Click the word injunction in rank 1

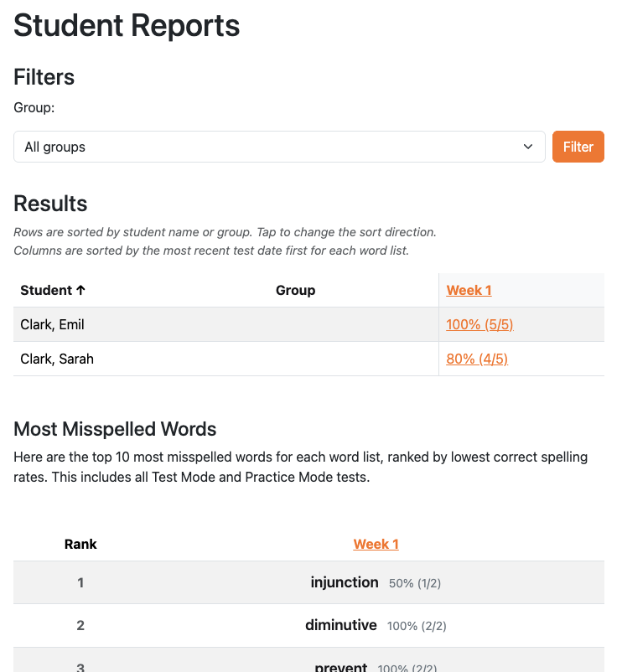[345, 582]
